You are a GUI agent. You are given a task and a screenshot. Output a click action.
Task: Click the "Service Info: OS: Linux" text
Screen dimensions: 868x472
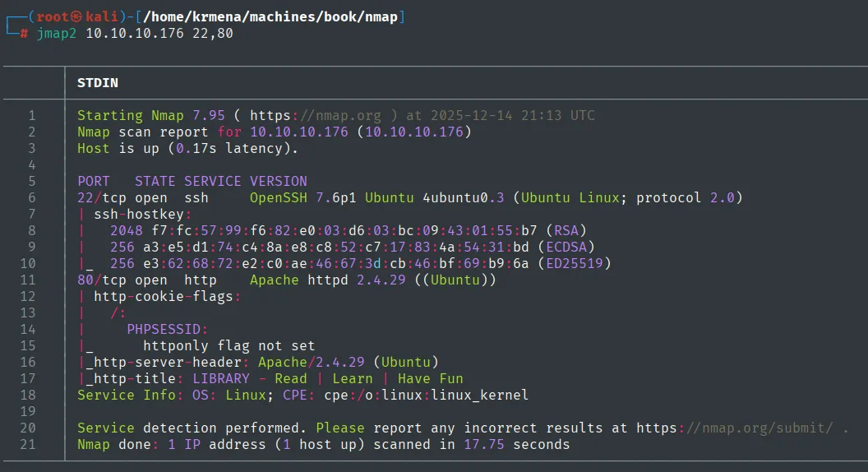point(172,395)
